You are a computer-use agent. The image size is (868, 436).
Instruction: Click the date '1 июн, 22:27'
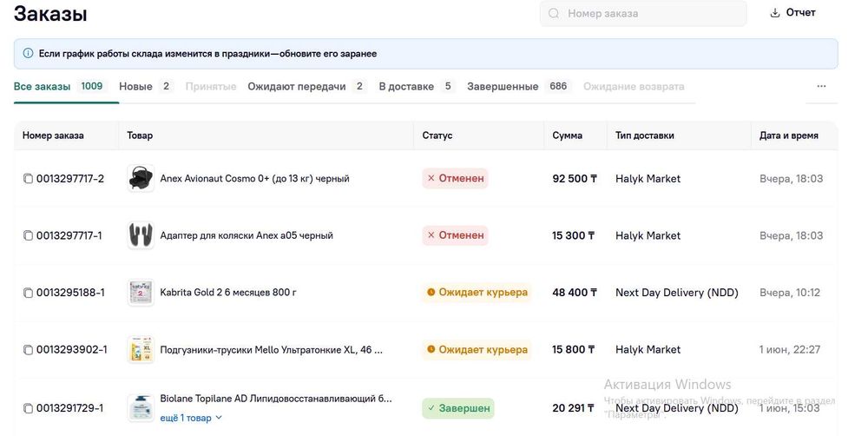tap(790, 349)
